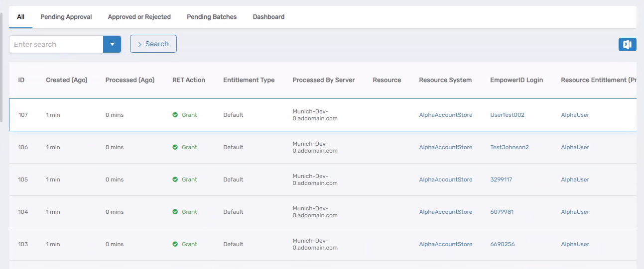Click the green check icon in row 104
Image resolution: width=644 pixels, height=269 pixels.
[x=175, y=212]
